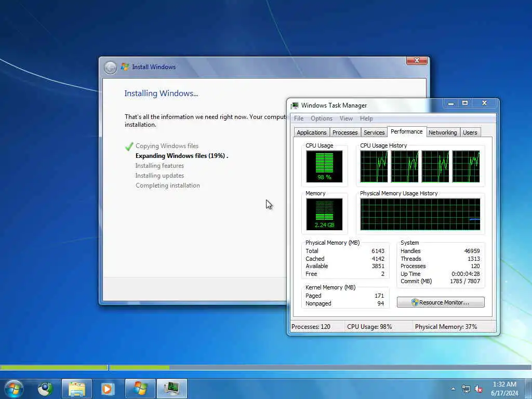Viewport: 532px width, 399px height.
Task: Click the Copying Windows files green checkmark
Action: coord(129,147)
